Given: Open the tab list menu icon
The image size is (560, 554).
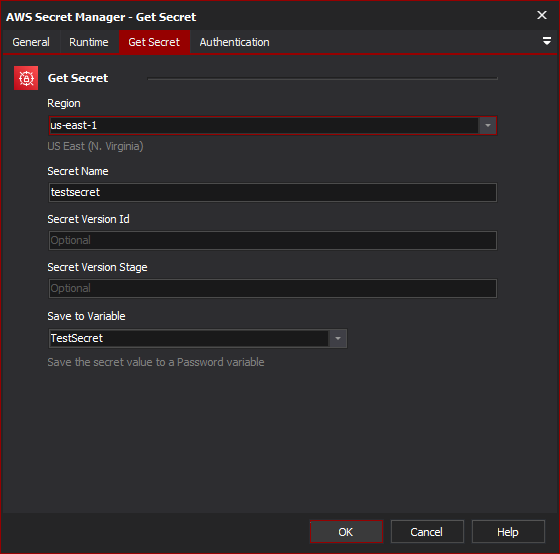Looking at the screenshot, I should coord(546,41).
